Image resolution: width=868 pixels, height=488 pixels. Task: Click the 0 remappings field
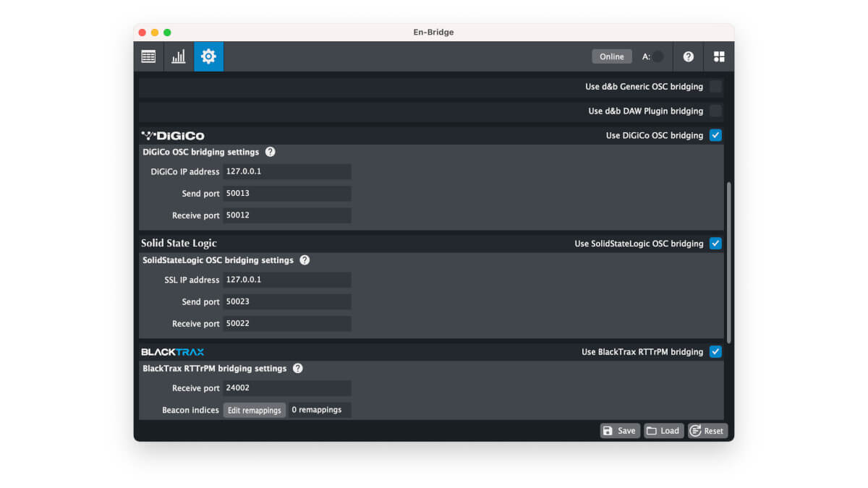pyautogui.click(x=320, y=410)
